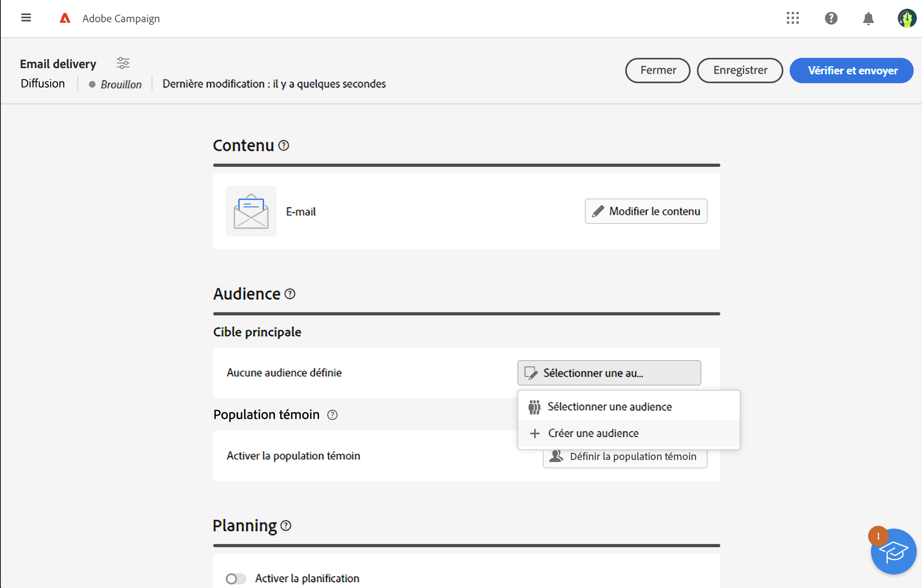Open the help question mark icon
Image resolution: width=922 pixels, height=588 pixels.
(x=831, y=18)
